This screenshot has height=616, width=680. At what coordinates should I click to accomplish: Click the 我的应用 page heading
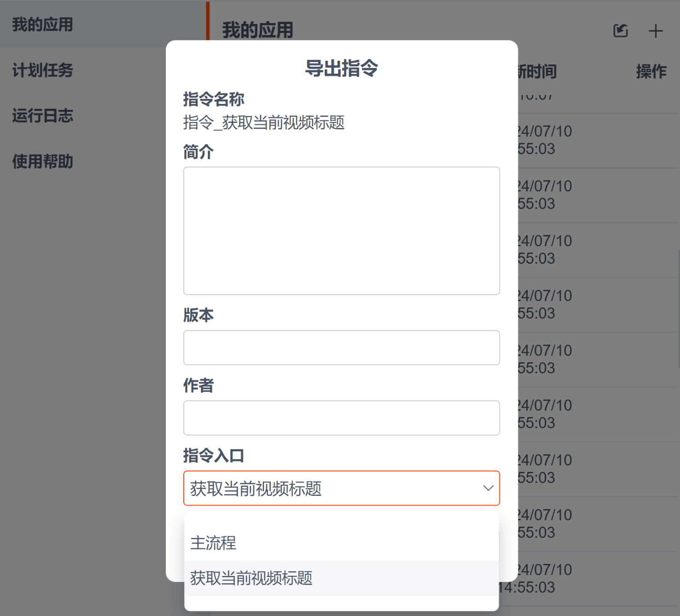[x=258, y=30]
